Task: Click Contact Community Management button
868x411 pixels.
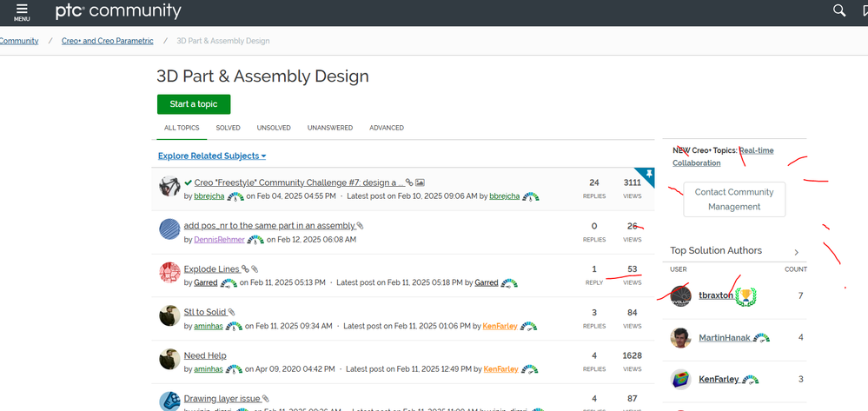Action: [734, 199]
